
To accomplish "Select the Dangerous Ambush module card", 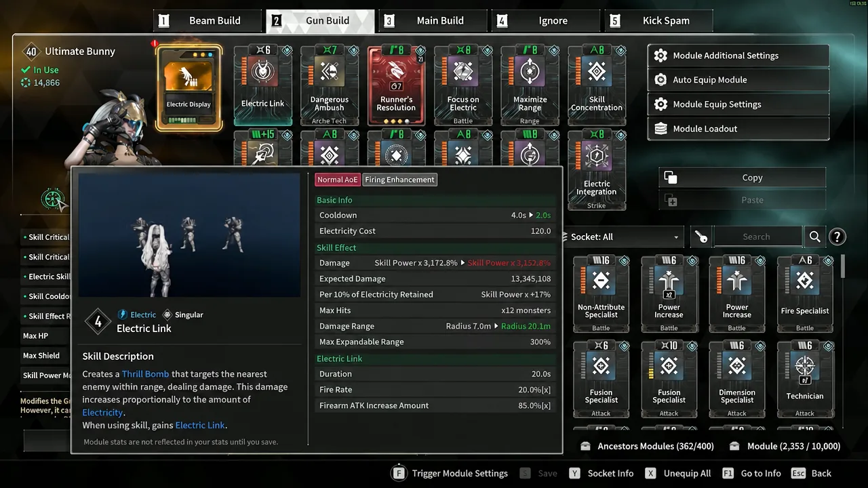I will click(329, 85).
